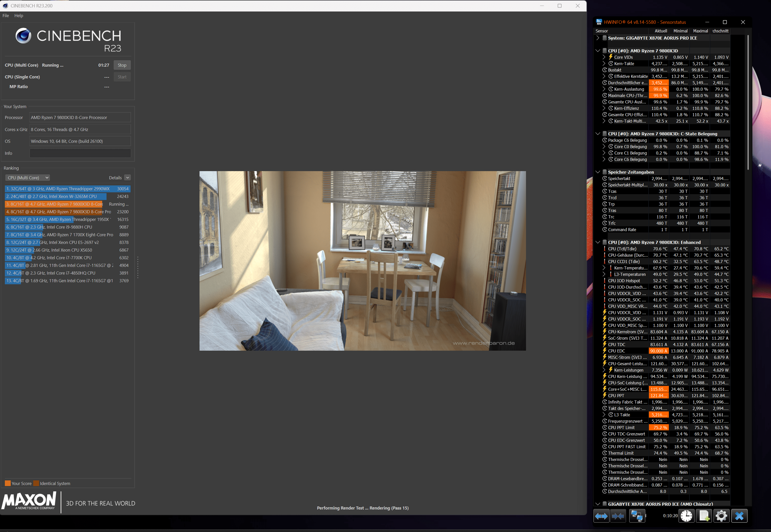Click the lightning icon beside Core VIDs
The image size is (771, 532).
(611, 57)
